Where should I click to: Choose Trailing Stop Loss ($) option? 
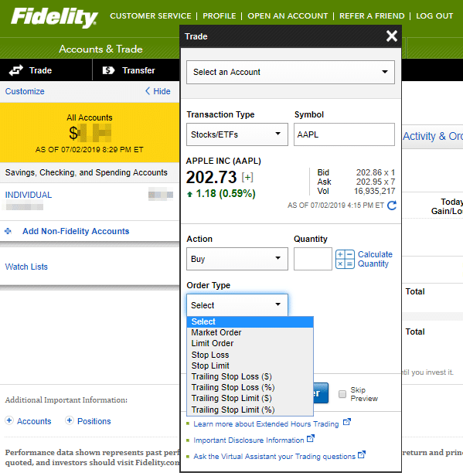click(x=250, y=377)
